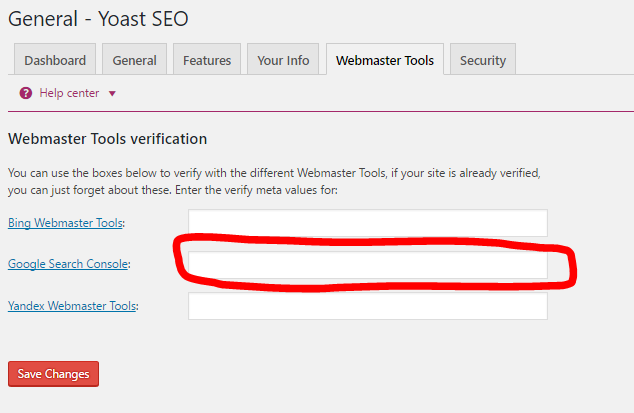Viewport: 634px width, 413px height.
Task: Click the Webmaster Tools verification heading
Action: click(x=108, y=139)
